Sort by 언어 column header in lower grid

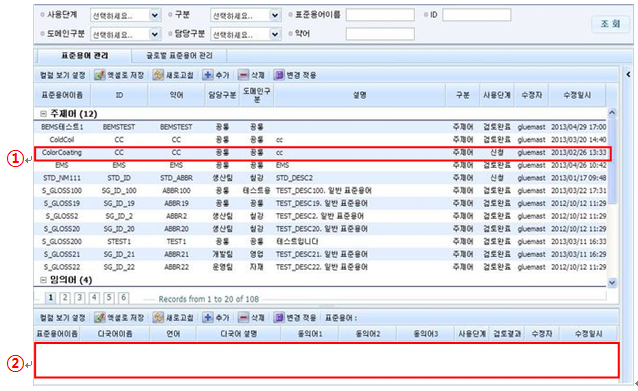pyautogui.click(x=173, y=334)
